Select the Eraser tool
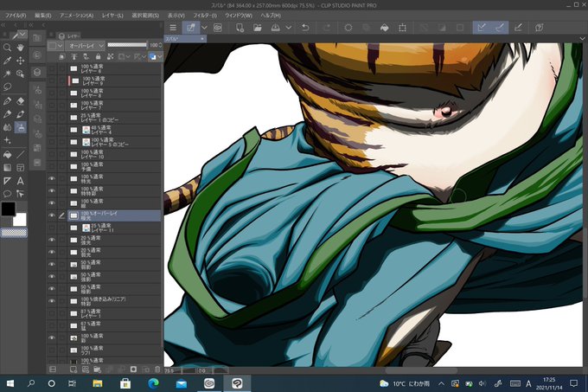588x392 pixels. coord(20,101)
